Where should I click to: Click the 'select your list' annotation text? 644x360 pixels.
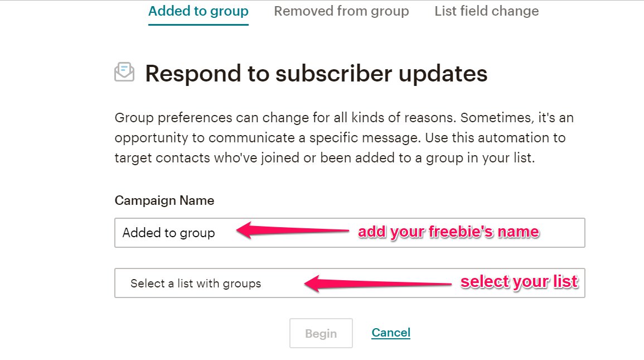519,282
